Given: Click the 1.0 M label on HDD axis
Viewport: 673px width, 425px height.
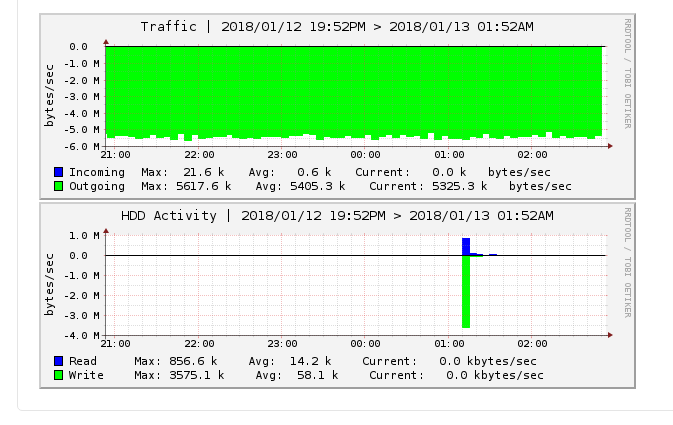Looking at the screenshot, I should coord(84,235).
